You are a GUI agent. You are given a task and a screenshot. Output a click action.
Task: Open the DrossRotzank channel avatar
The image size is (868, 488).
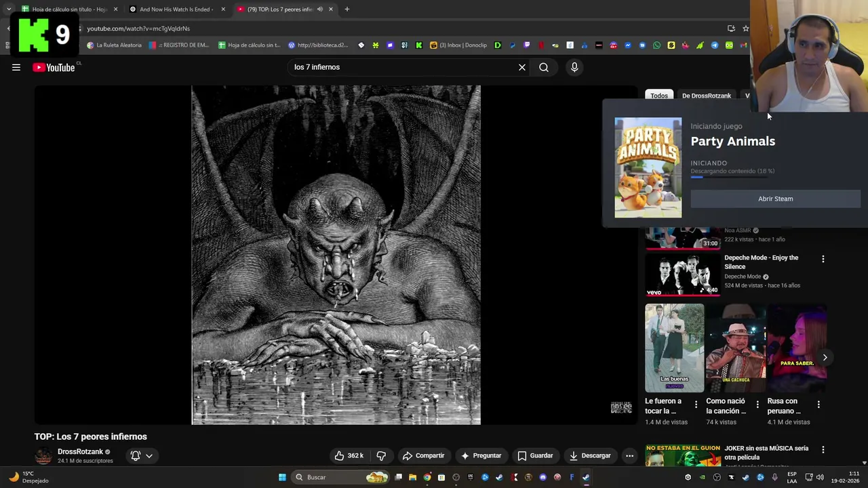click(43, 455)
